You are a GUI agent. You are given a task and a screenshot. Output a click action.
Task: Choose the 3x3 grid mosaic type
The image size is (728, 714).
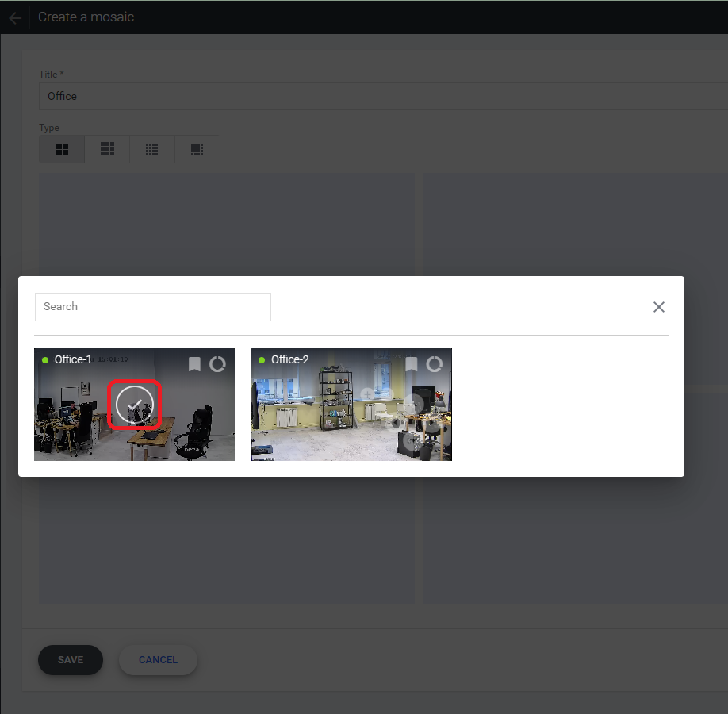pyautogui.click(x=107, y=149)
